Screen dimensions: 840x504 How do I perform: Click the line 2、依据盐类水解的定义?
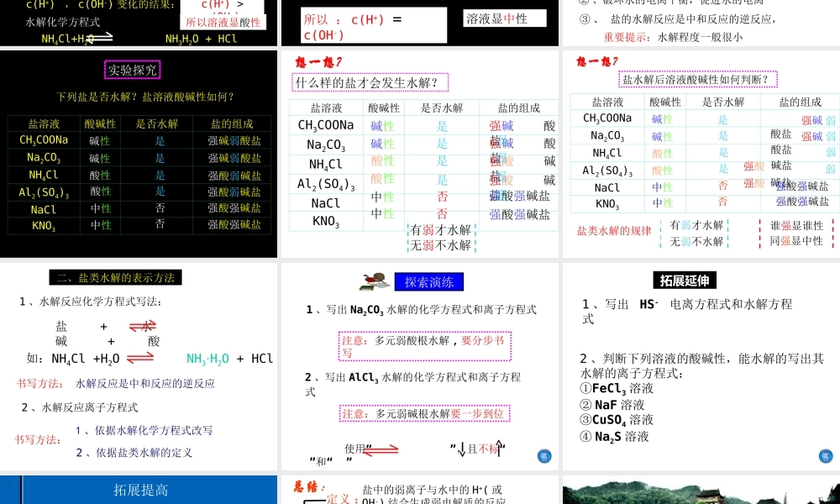(134, 453)
